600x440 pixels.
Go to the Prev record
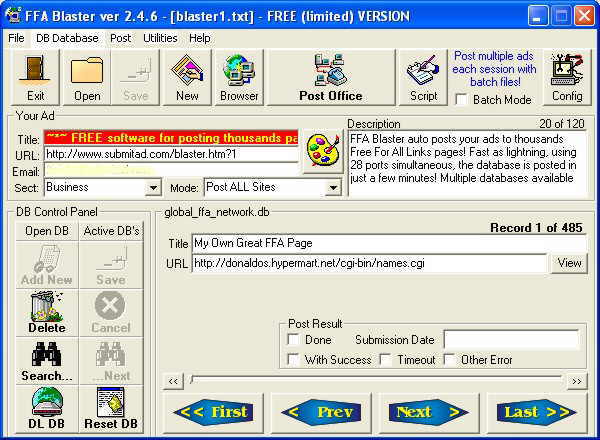tap(321, 412)
